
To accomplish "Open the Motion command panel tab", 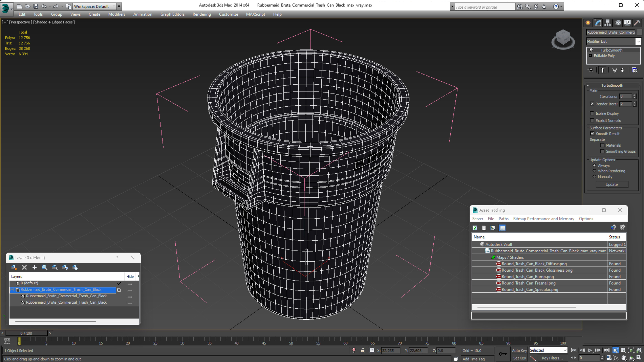I will coord(618,23).
